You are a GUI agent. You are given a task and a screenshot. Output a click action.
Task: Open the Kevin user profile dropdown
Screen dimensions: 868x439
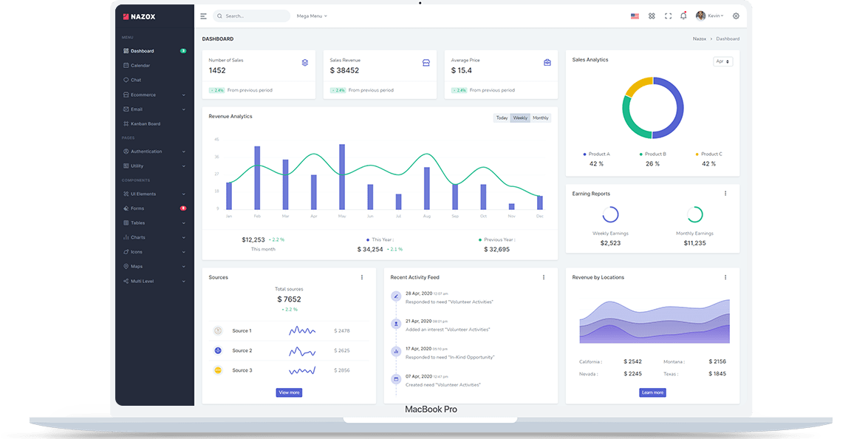click(710, 16)
